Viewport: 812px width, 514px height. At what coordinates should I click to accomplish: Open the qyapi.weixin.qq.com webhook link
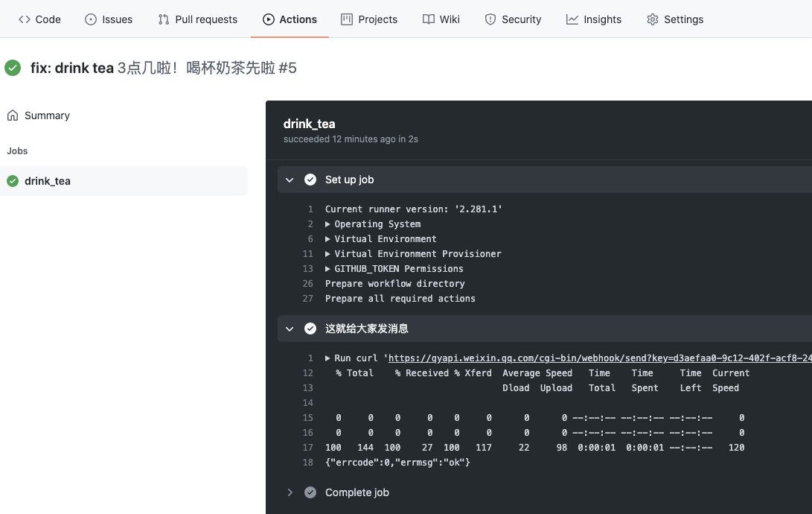click(x=600, y=358)
